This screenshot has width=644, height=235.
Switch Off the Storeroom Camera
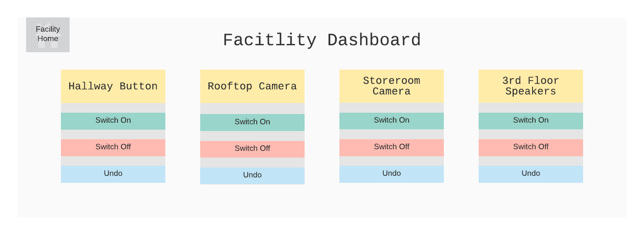(392, 148)
